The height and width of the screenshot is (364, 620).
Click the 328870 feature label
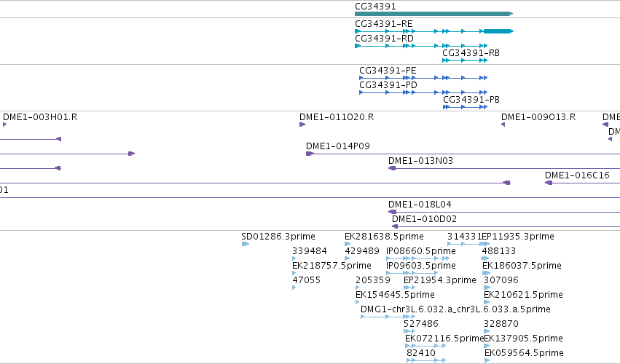[501, 324]
